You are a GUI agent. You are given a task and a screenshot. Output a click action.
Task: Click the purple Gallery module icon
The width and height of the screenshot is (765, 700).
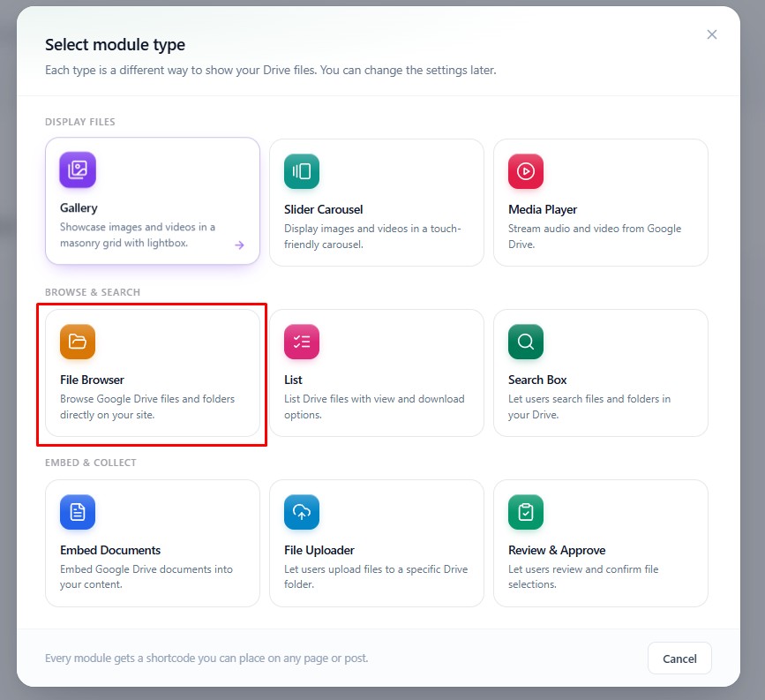click(x=78, y=169)
